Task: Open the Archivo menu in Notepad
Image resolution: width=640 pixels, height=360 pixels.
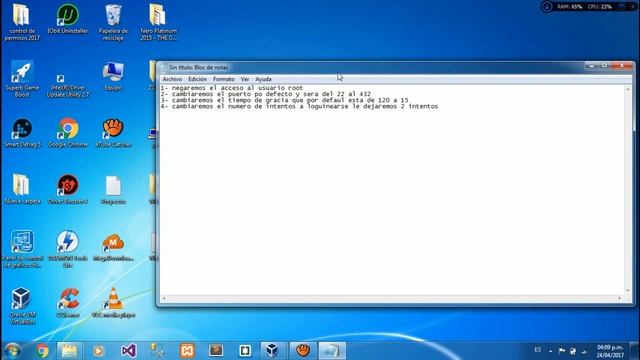Action: [172, 79]
